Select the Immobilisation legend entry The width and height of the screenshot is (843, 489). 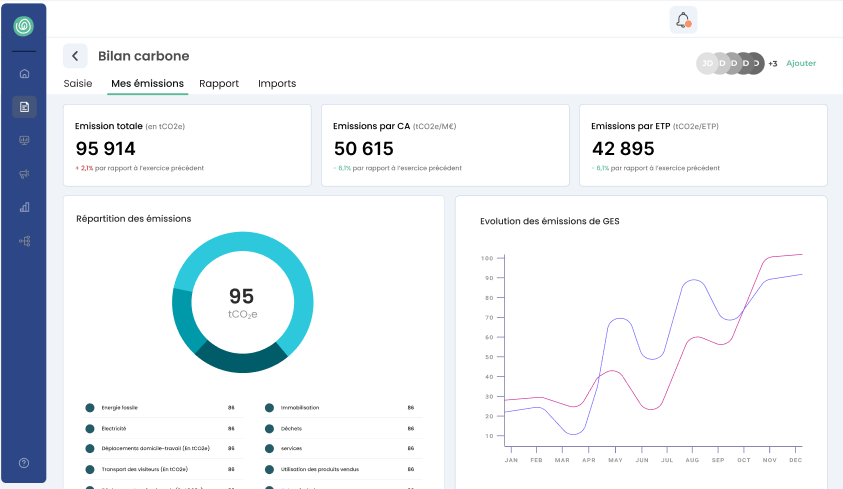point(300,408)
